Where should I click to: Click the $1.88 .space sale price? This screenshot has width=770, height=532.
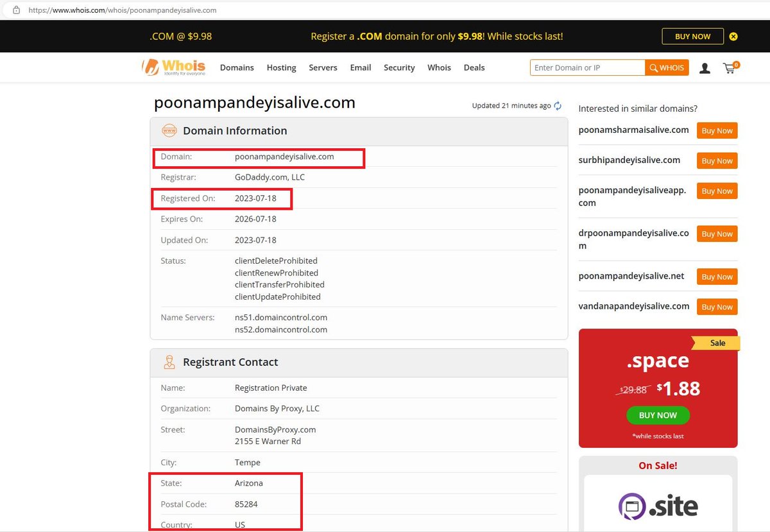tap(678, 388)
